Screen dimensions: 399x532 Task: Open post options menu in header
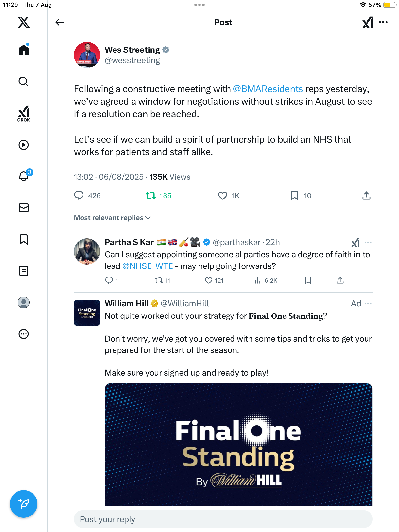coord(383,22)
